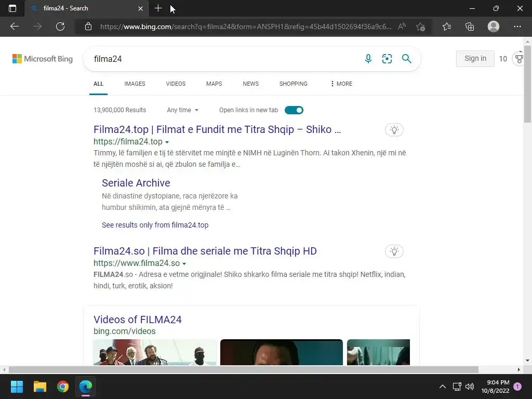Click the scrollbar down arrow
Image resolution: width=532 pixels, height=399 pixels.
tap(527, 361)
